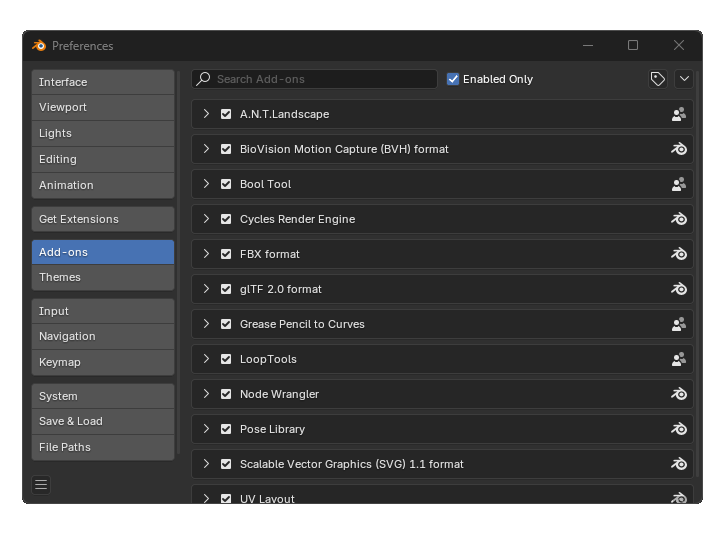The height and width of the screenshot is (546, 728).
Task: Expand the A.N.T.Landscape add-on details
Action: point(206,114)
